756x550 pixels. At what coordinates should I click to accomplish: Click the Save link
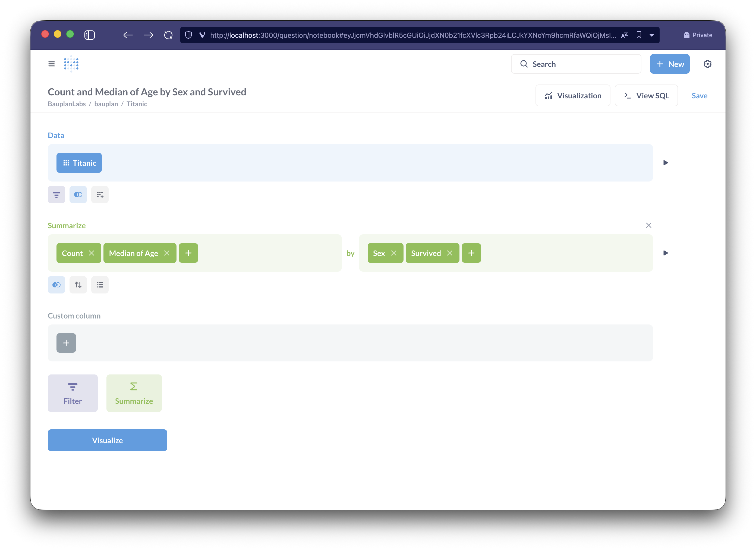coord(699,96)
